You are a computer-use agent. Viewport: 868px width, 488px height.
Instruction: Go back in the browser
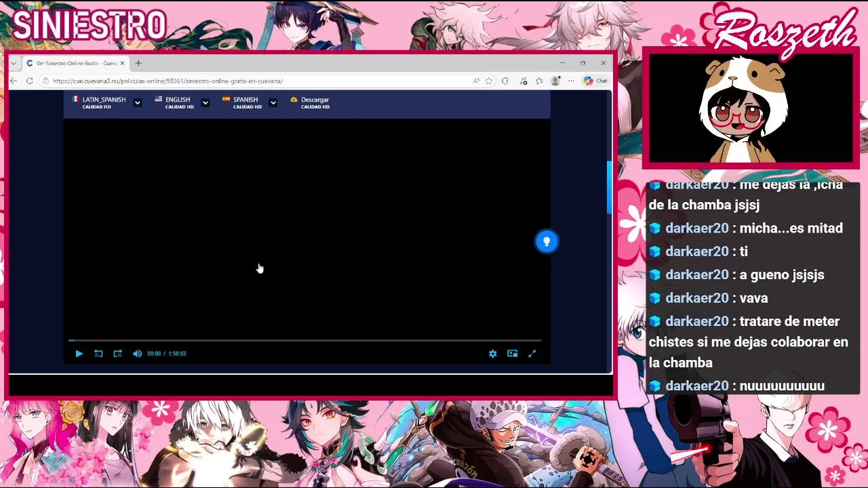coord(14,81)
